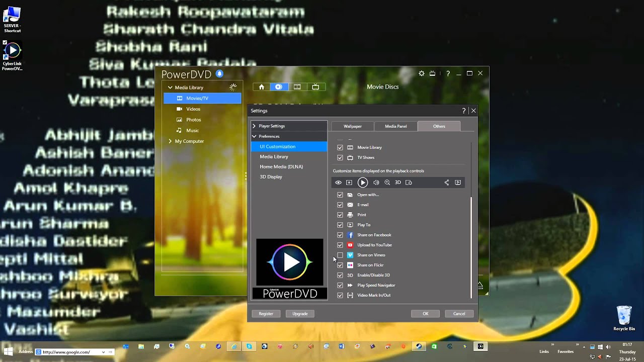
Task: Expand the Player Settings section
Action: tap(254, 126)
